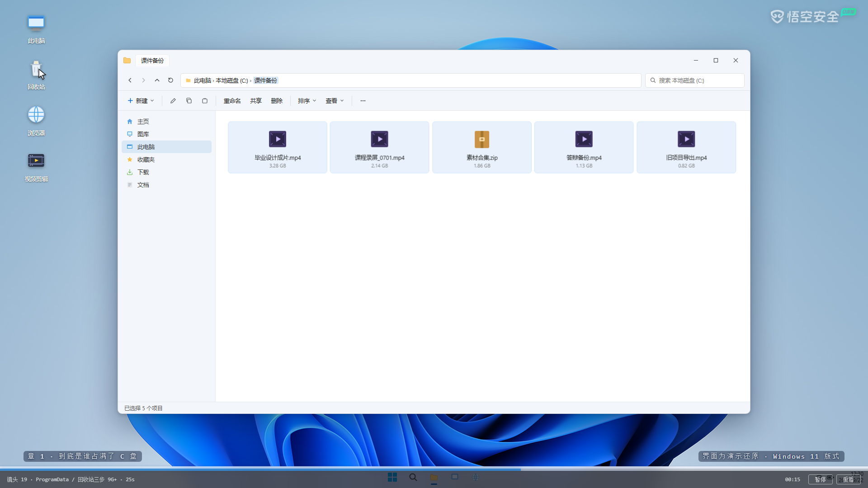
Task: Go back with the back arrow
Action: click(x=130, y=80)
